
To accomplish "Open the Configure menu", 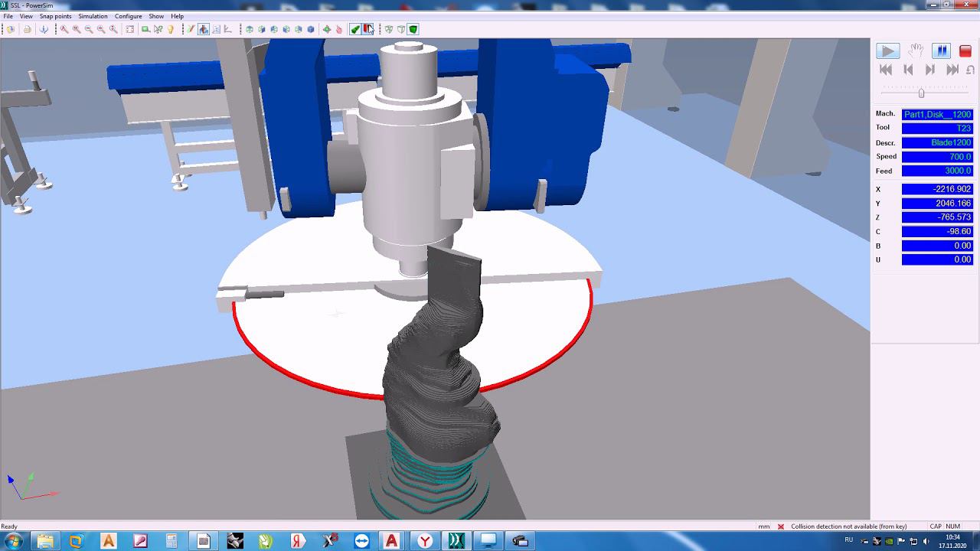I will click(129, 16).
